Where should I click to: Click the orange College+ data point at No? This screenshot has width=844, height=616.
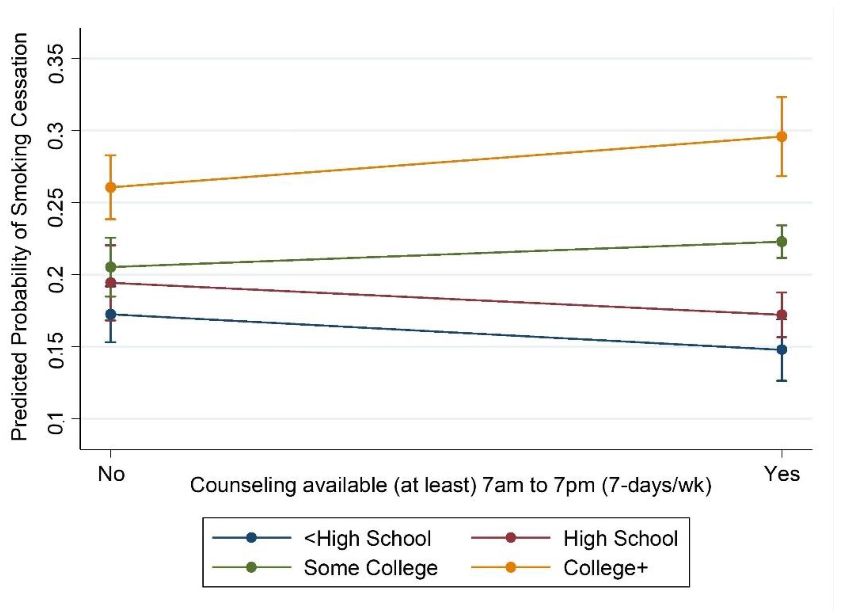coord(111,187)
